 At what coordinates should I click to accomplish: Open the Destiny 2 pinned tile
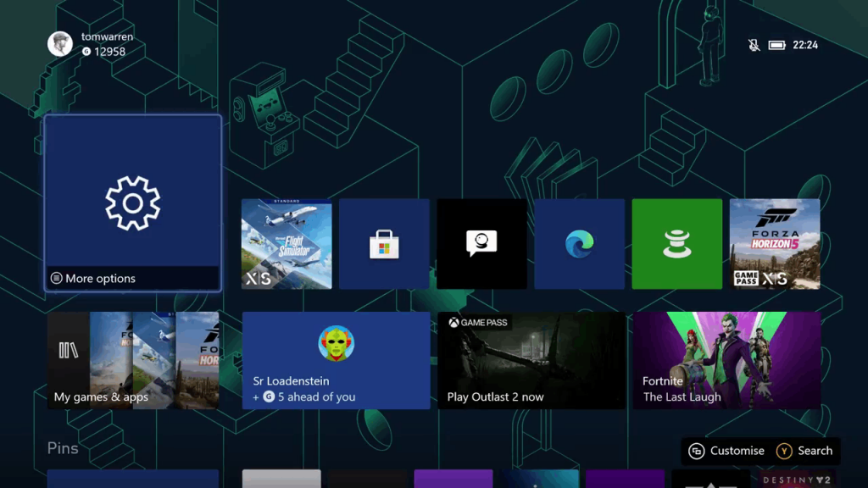click(x=797, y=480)
